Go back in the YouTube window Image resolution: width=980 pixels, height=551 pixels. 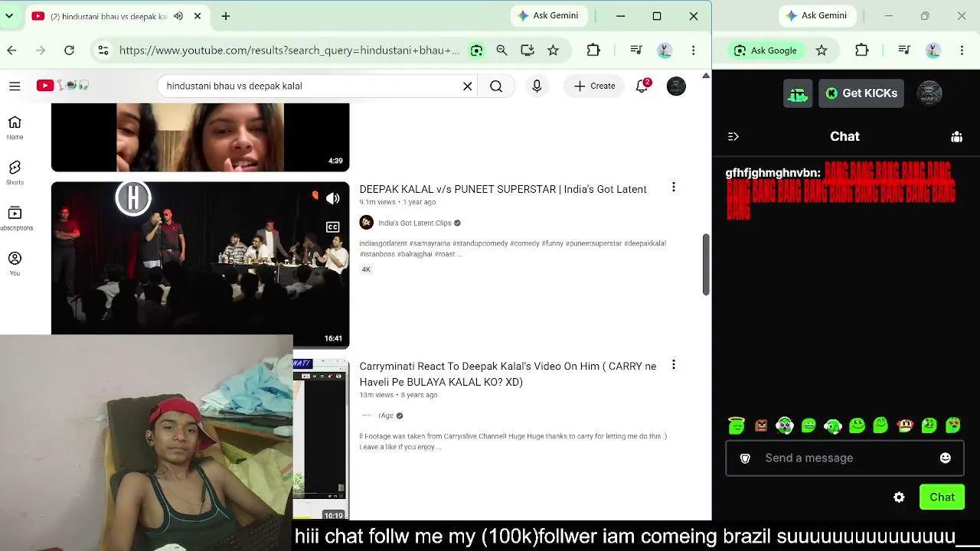pyautogui.click(x=11, y=51)
